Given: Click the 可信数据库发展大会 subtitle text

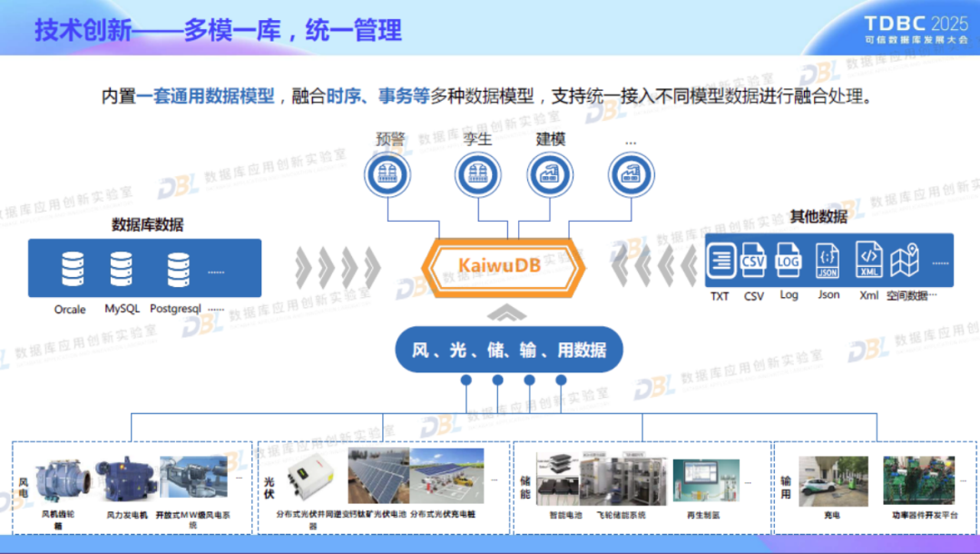Looking at the screenshot, I should pos(916,40).
